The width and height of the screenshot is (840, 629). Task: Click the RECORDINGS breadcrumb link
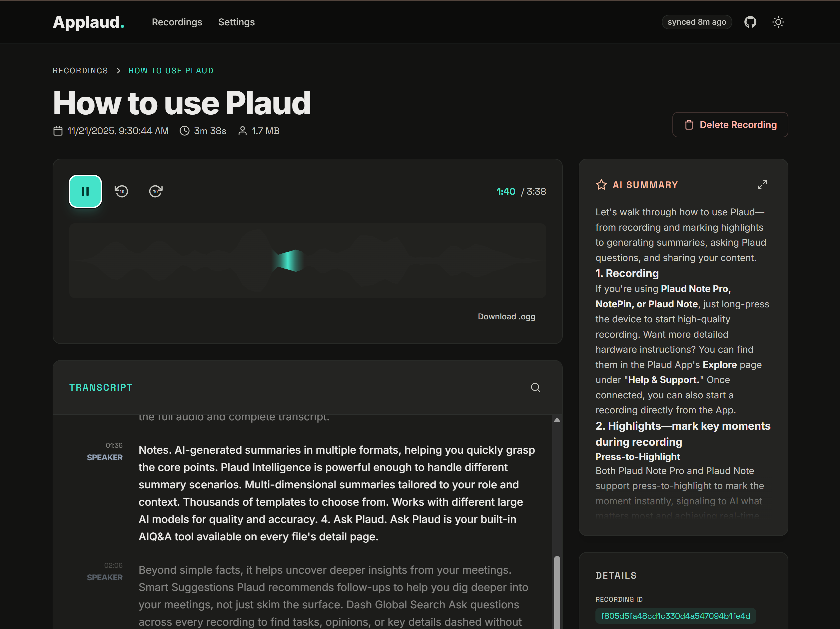click(80, 70)
